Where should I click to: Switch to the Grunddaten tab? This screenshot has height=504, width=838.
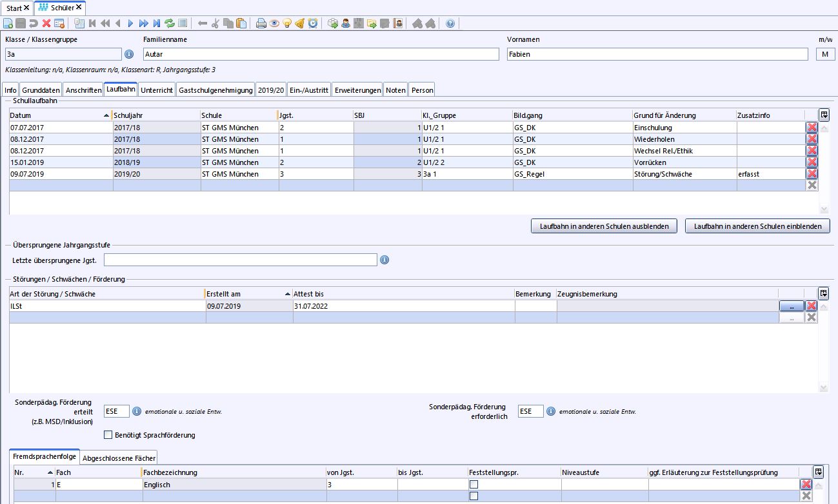41,90
